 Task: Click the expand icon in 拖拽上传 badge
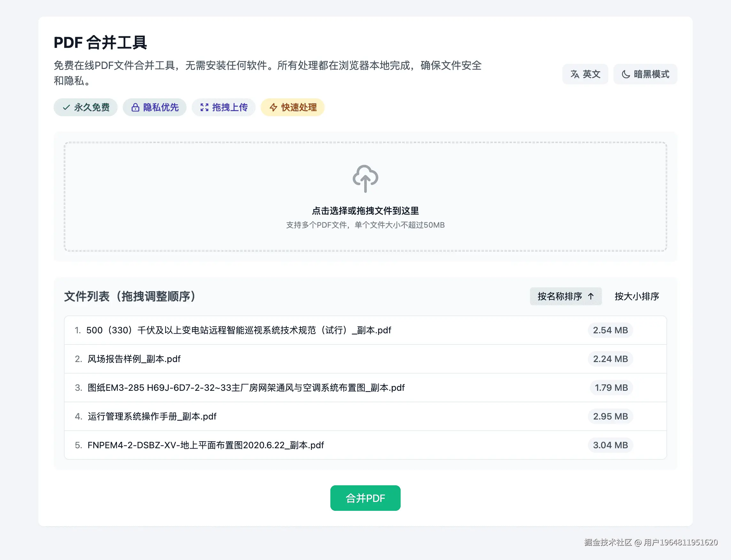click(x=204, y=107)
